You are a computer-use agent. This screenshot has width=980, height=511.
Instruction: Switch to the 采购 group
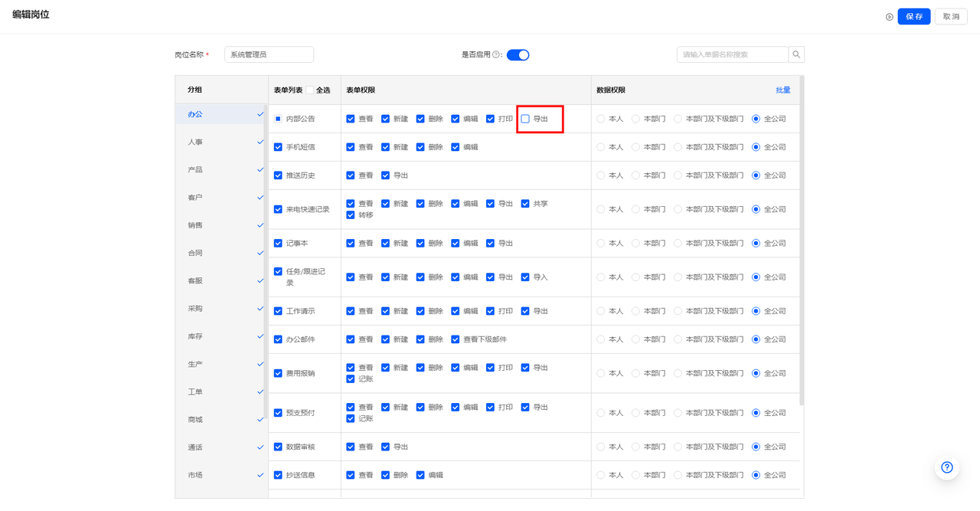coord(221,309)
